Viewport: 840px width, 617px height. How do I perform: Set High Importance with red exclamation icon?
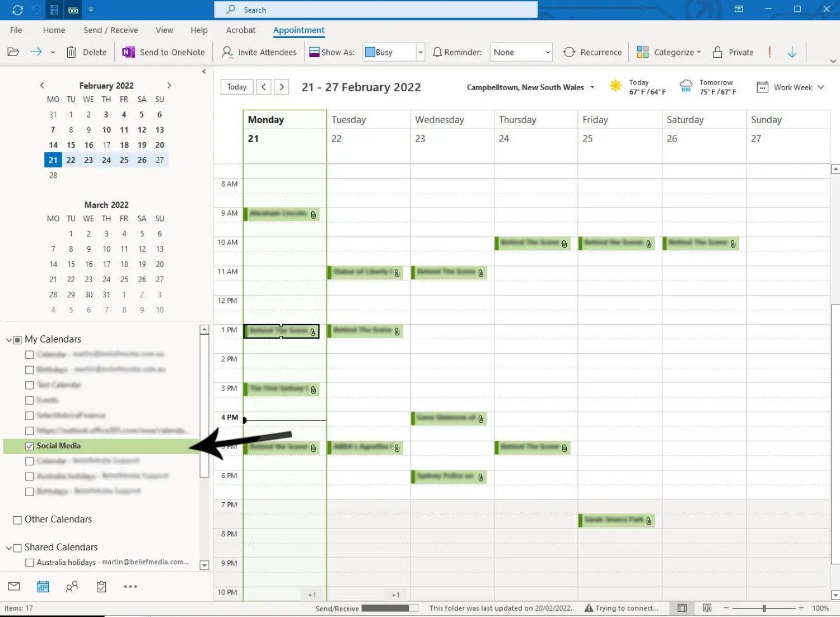pos(769,52)
